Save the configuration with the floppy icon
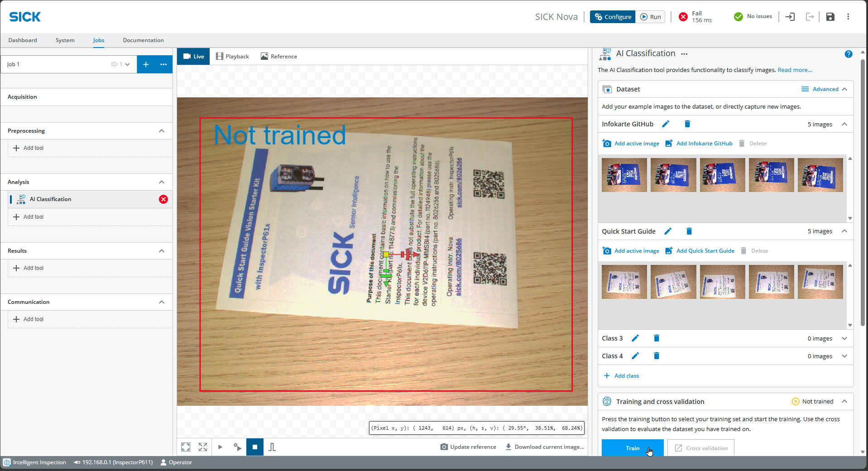Screen dimensions: 868x471 click(830, 17)
